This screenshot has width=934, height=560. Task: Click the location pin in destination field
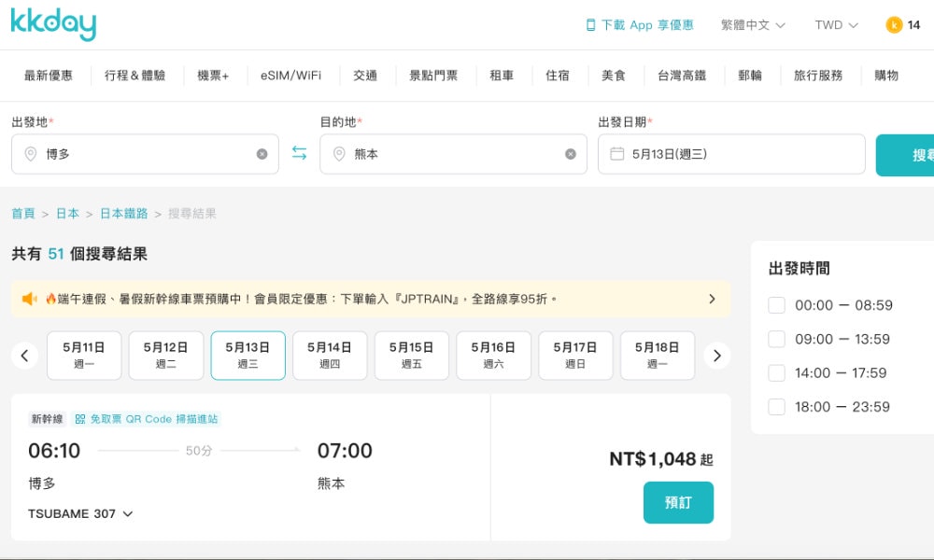tap(339, 154)
